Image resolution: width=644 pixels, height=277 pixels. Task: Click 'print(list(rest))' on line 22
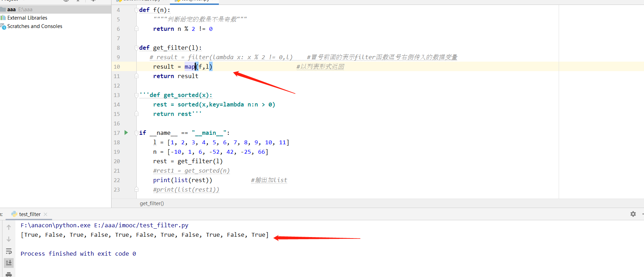click(183, 180)
